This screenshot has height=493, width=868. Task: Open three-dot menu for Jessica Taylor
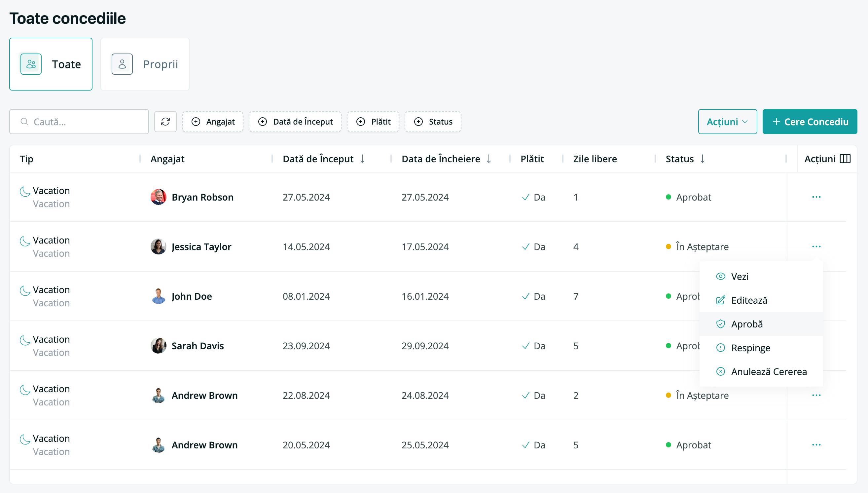tap(816, 246)
